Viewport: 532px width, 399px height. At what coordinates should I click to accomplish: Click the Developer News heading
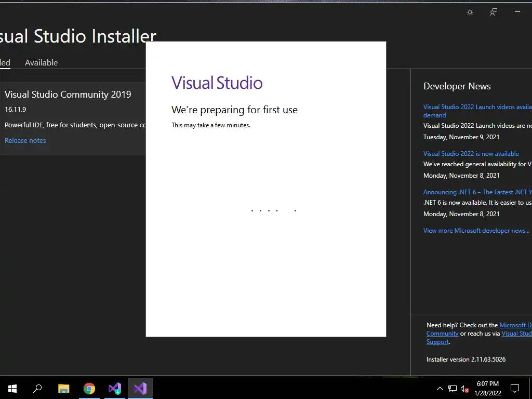tap(457, 86)
